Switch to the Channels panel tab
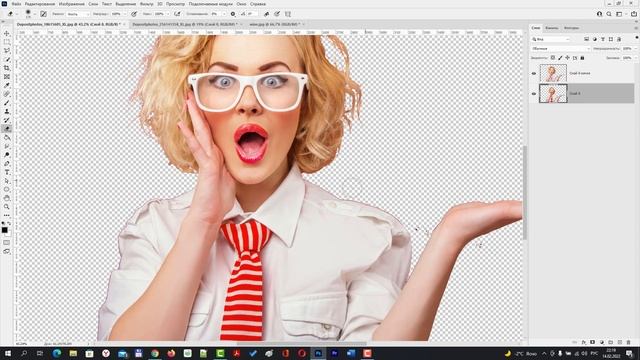 click(551, 28)
